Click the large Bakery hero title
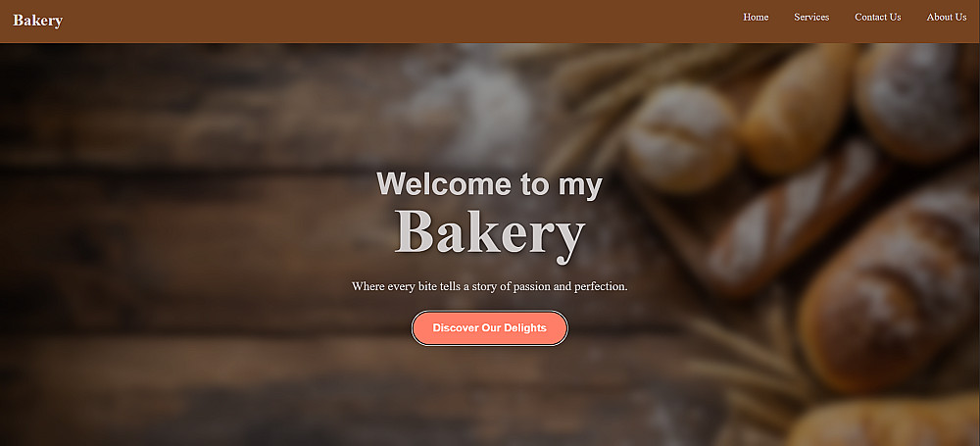Screen dimensions: 980x446 click(x=489, y=230)
